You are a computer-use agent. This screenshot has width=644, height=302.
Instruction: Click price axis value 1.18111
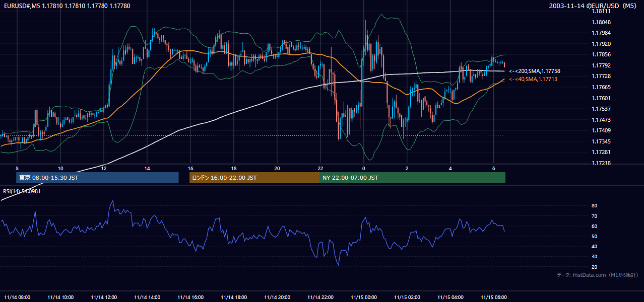point(601,11)
